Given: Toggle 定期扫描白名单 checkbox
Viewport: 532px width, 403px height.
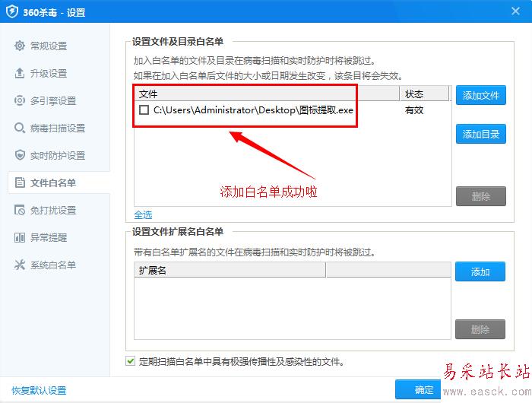Looking at the screenshot, I should tap(130, 361).
